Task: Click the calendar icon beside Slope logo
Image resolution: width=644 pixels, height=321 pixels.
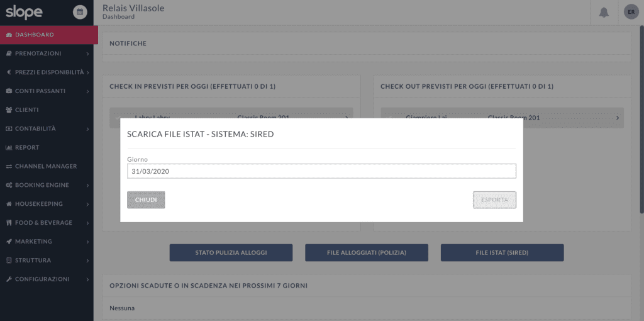Action: [x=80, y=11]
